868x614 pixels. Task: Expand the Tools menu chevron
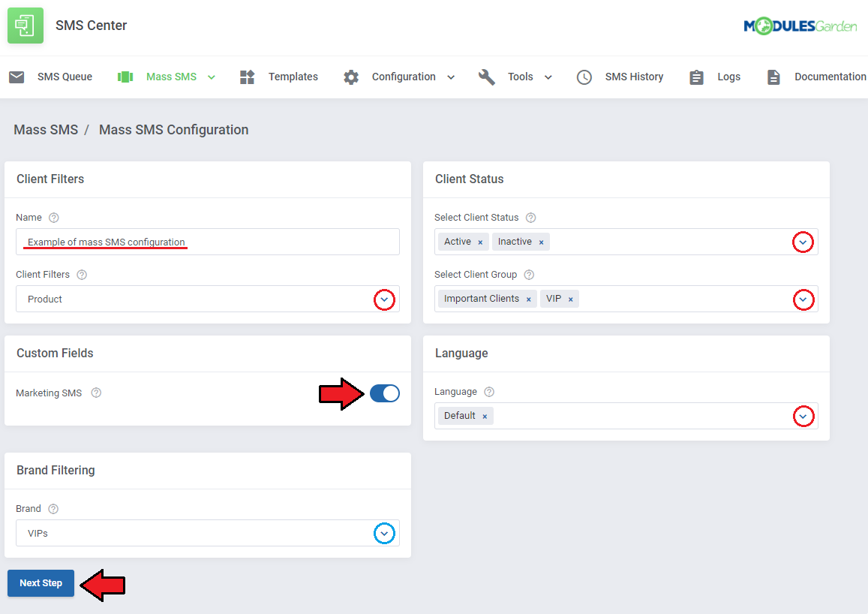click(548, 77)
